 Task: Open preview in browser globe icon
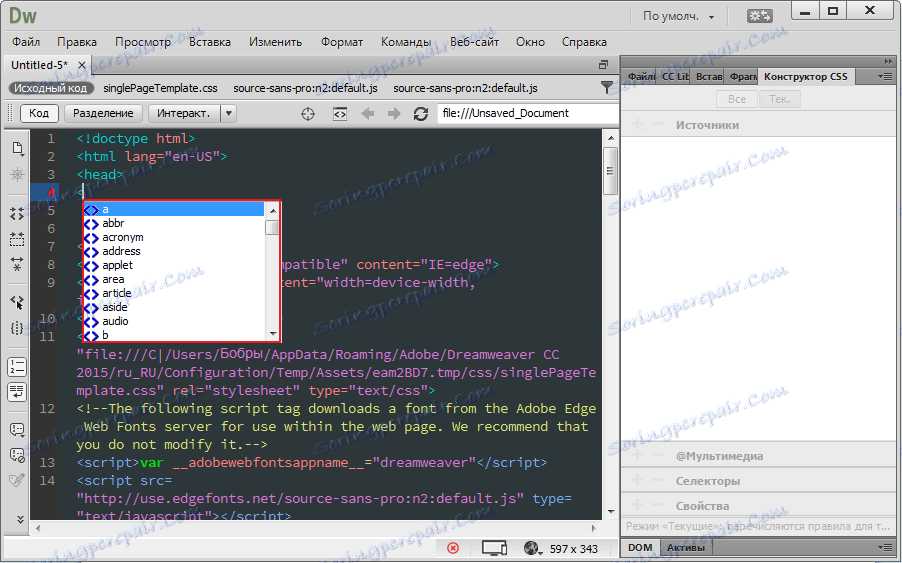coord(533,549)
